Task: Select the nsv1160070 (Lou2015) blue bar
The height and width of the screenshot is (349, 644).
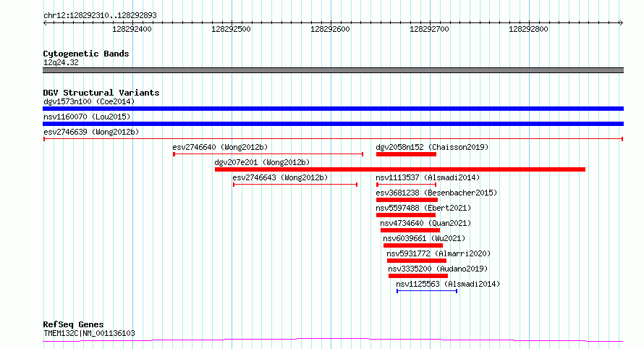Action: [x=333, y=124]
